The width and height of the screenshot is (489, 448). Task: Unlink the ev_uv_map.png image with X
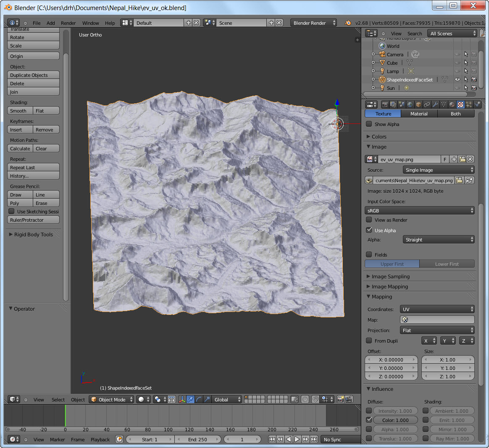click(x=470, y=159)
